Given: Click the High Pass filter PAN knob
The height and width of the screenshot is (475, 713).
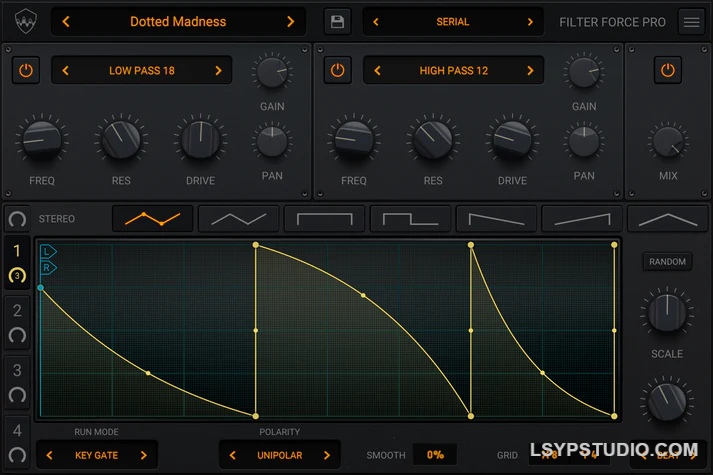Looking at the screenshot, I should click(584, 141).
